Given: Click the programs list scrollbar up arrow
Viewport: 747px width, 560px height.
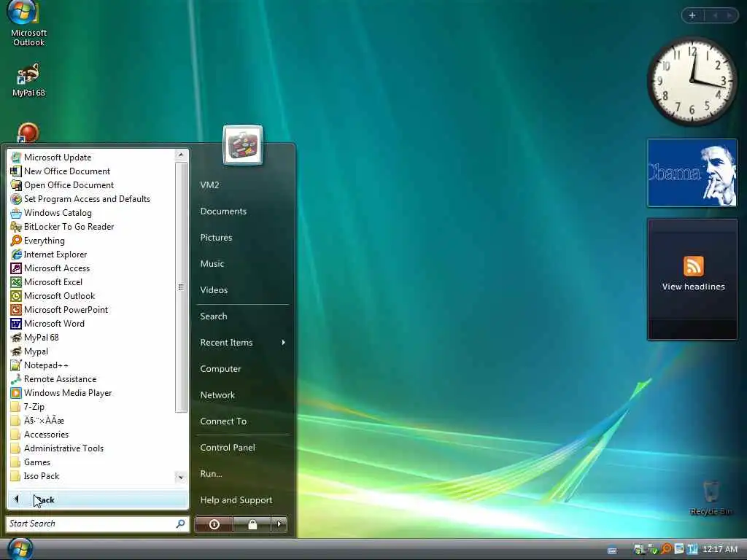Looking at the screenshot, I should point(181,155).
